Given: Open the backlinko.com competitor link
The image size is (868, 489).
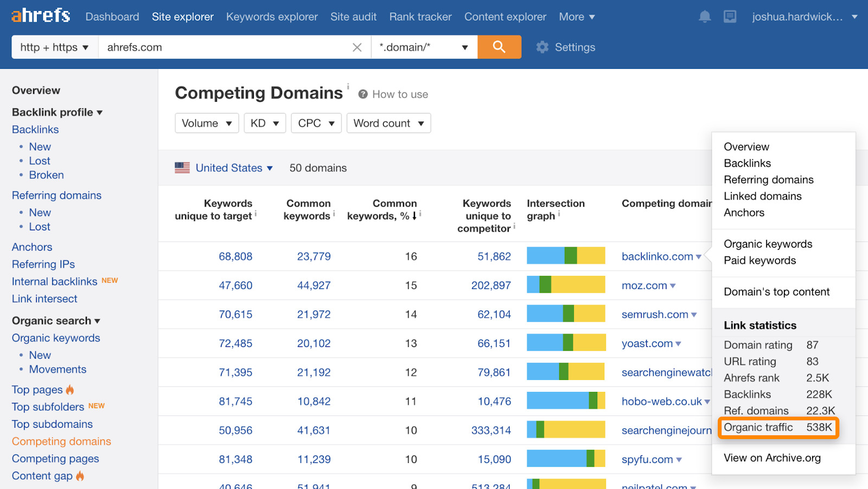Looking at the screenshot, I should click(656, 256).
